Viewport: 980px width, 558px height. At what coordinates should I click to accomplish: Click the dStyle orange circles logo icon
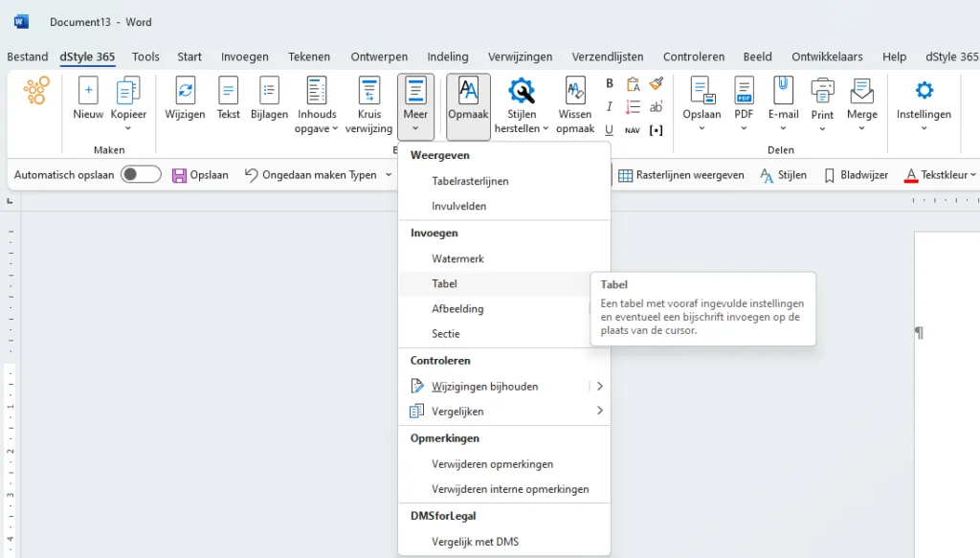click(x=36, y=91)
